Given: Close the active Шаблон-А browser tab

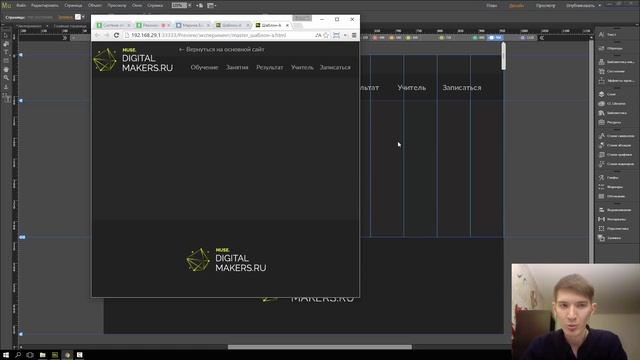Looking at the screenshot, I should click(x=287, y=25).
